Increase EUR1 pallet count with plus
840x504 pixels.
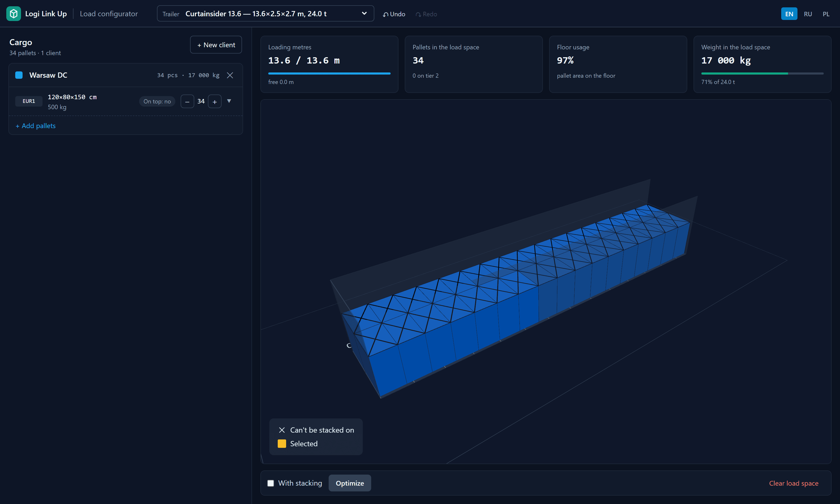point(214,101)
